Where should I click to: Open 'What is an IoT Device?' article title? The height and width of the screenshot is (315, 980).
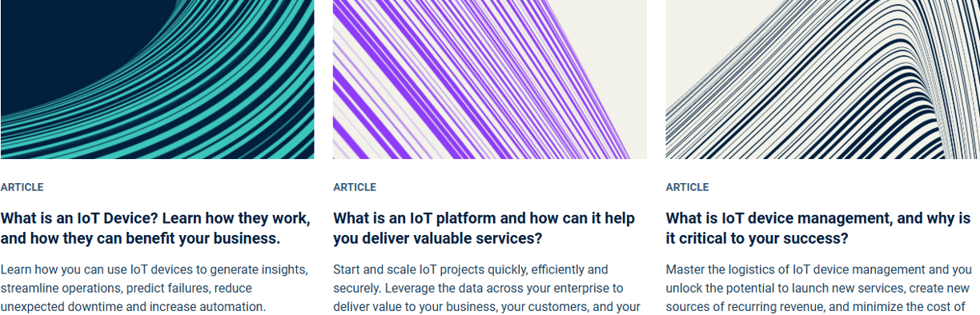[155, 228]
